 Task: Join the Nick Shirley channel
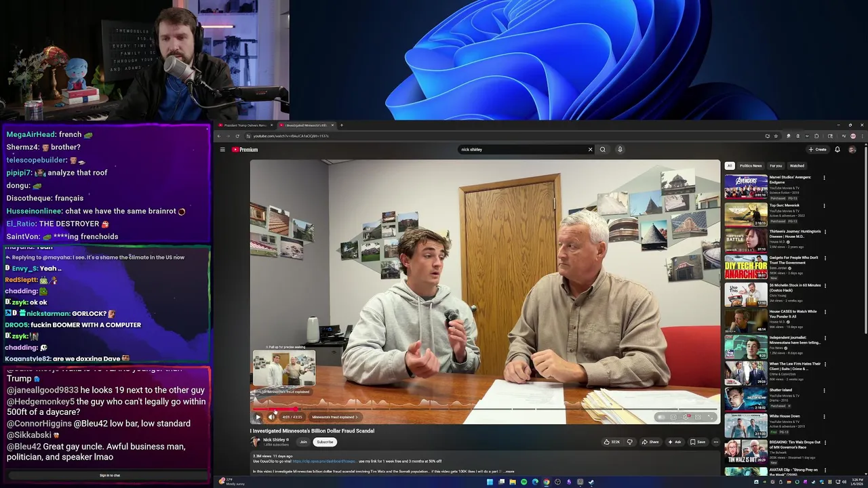(303, 442)
